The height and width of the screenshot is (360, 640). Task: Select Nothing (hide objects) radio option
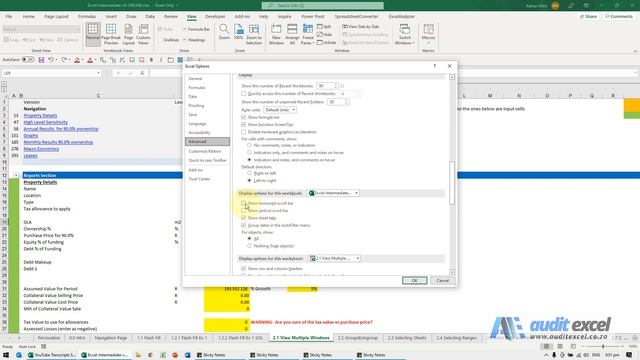tap(249, 246)
